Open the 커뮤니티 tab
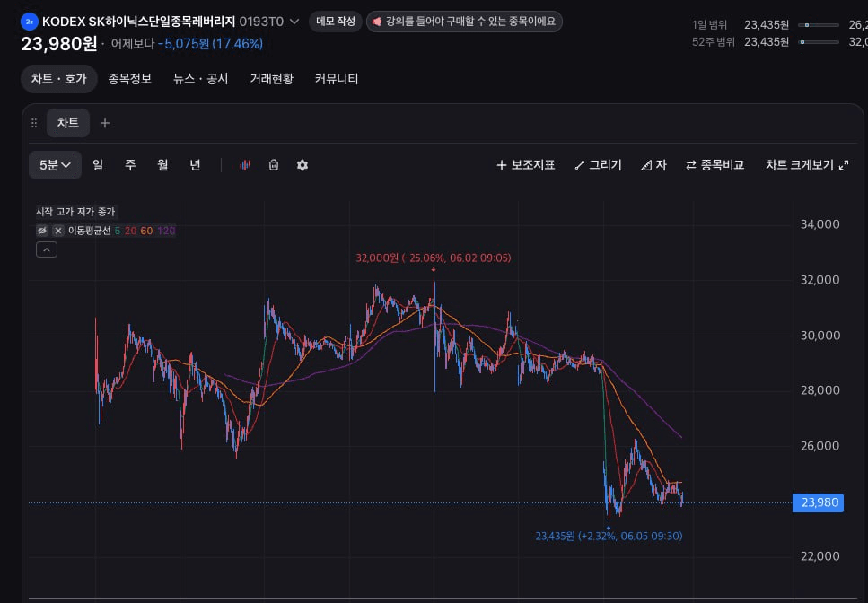 pyautogui.click(x=337, y=79)
